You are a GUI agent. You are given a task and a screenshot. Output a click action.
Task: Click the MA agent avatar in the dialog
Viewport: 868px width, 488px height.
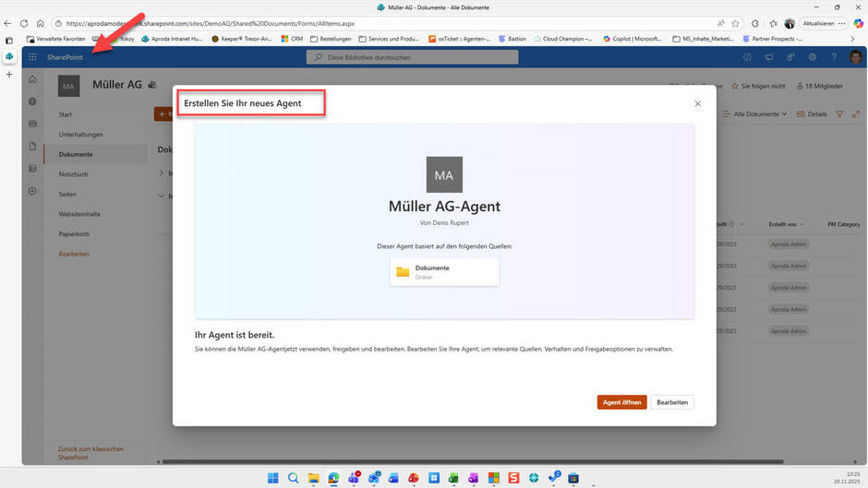click(444, 175)
